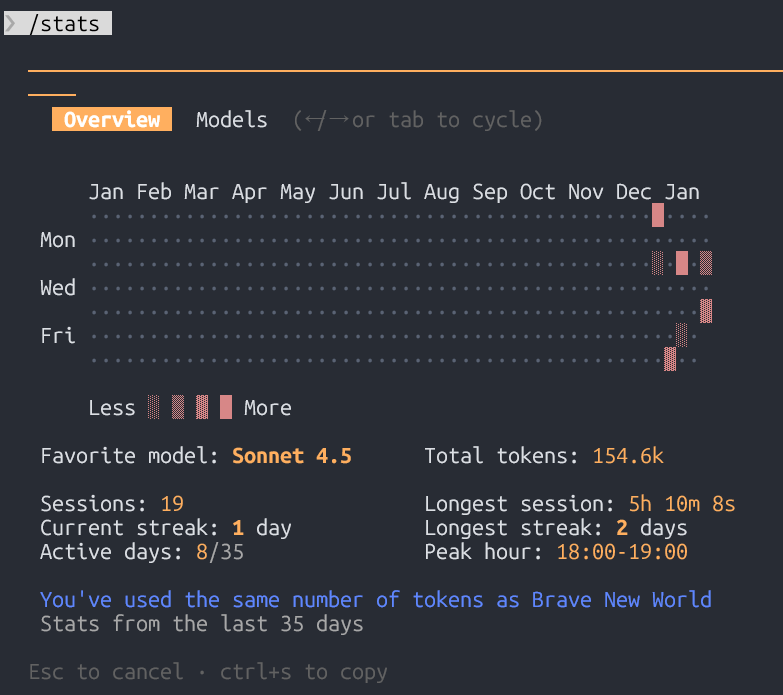Click the lightest legend swatch next to Less
Viewport: 783px width, 695px height.
[x=154, y=407]
